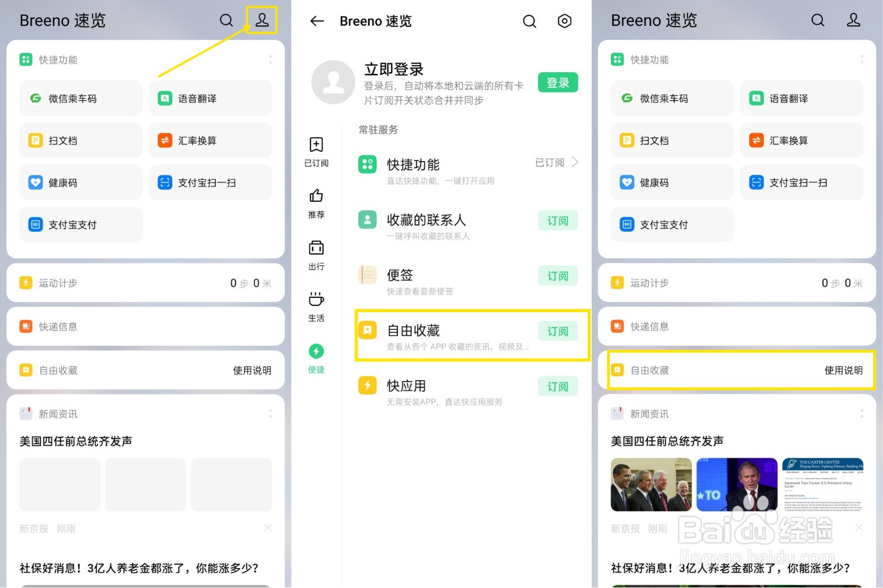The height and width of the screenshot is (588, 883).
Task: Subscribe to 快应用 card
Action: [x=558, y=386]
